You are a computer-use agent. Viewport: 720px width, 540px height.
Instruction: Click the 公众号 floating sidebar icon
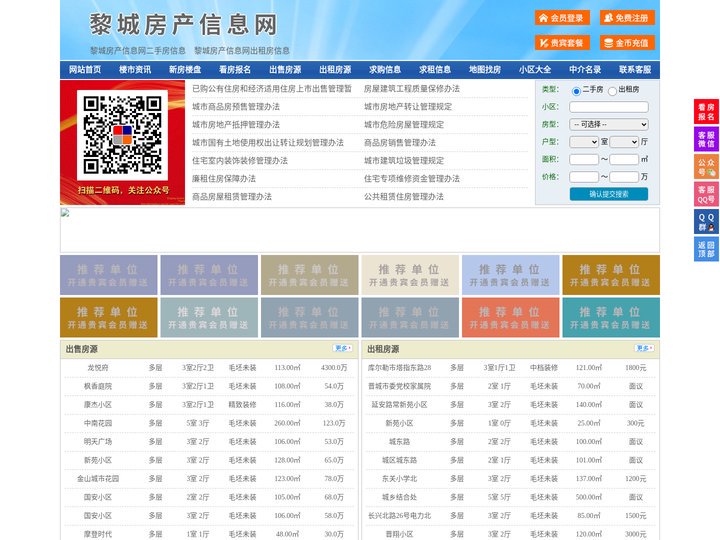706,167
